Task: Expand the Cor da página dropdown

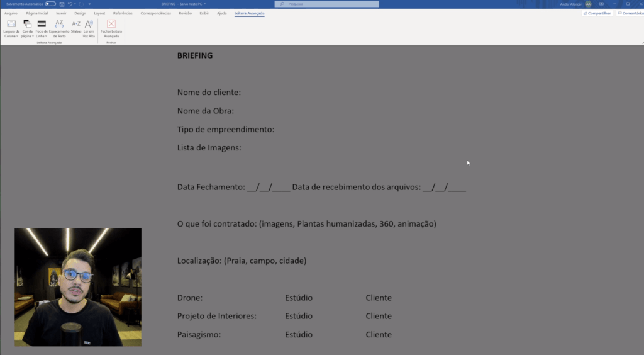Action: tap(27, 28)
